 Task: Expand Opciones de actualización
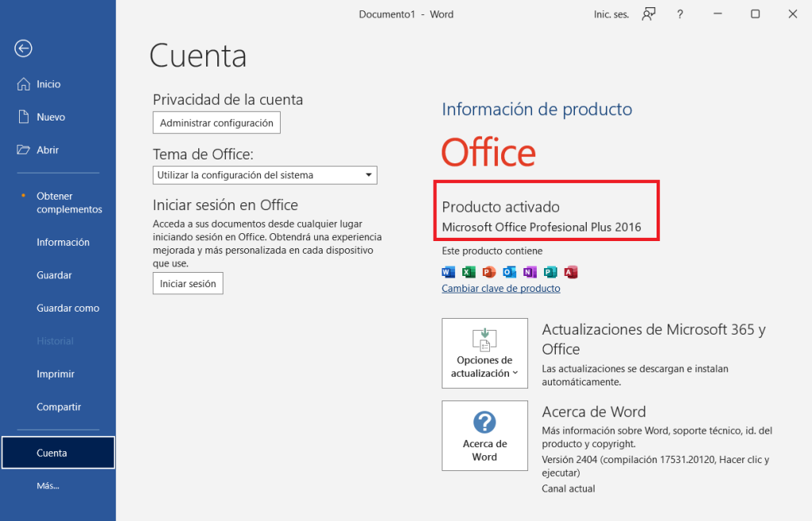[x=485, y=353]
